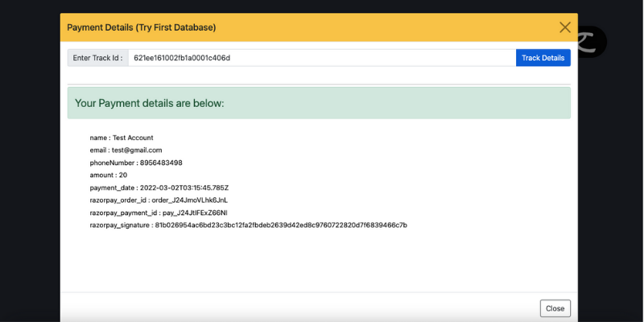The width and height of the screenshot is (644, 322).
Task: Focus the Track Id input field
Action: click(x=322, y=58)
